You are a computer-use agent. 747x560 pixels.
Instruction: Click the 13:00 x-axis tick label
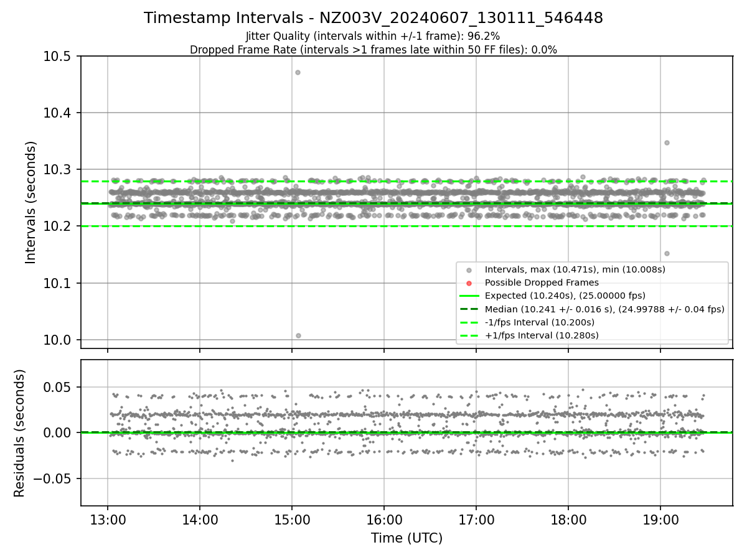point(108,519)
